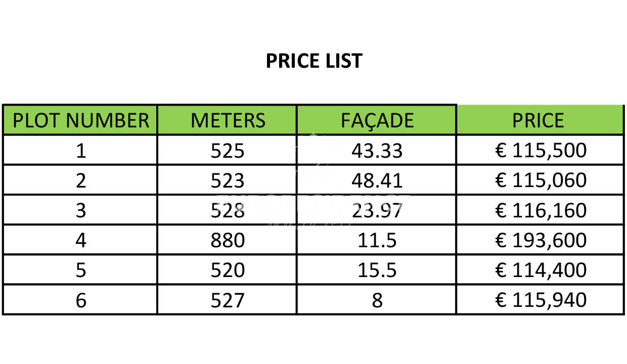This screenshot has width=627, height=364.
Task: Select the € 115,940 price cell
Action: (x=540, y=299)
